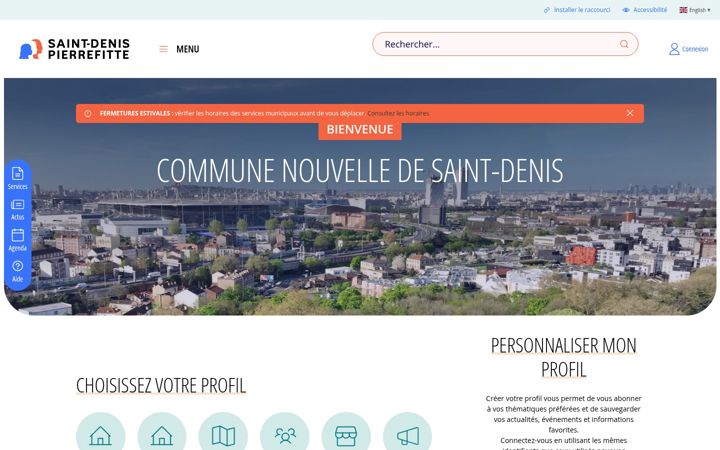Screen dimensions: 720x450
Task: Click the Connexion user icon
Action: click(x=674, y=49)
